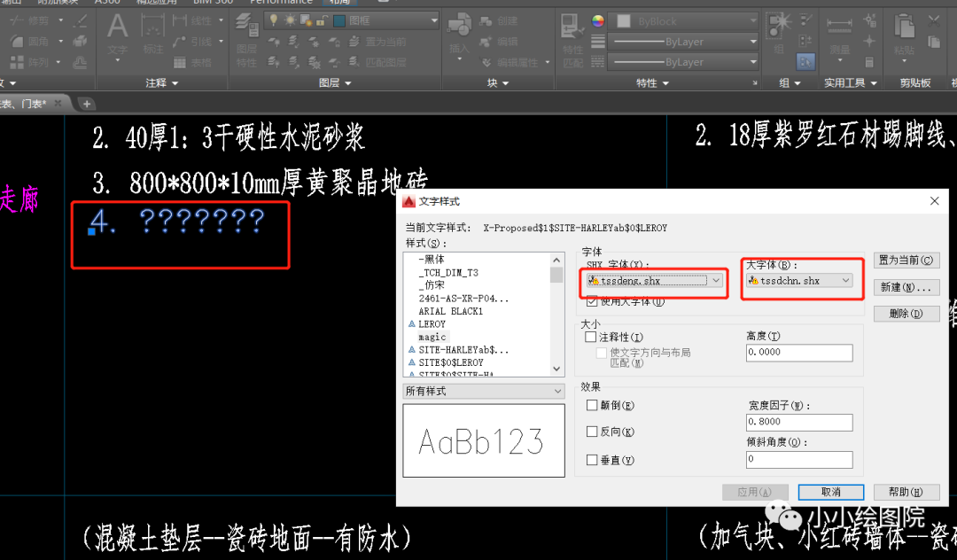Click the 粘贴 (Paste) clipboard icon
This screenshot has width=957, height=560.
(904, 27)
